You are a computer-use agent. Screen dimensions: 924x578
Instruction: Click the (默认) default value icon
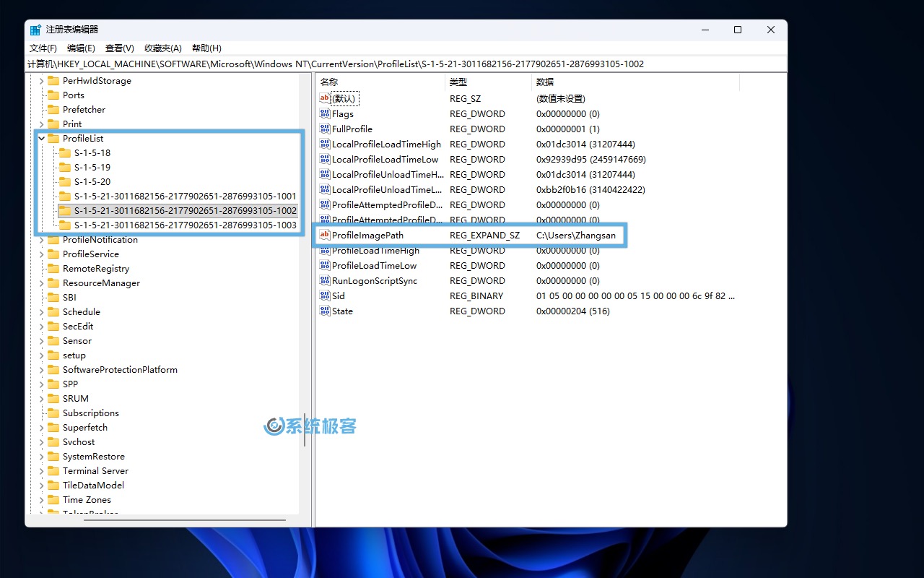324,98
